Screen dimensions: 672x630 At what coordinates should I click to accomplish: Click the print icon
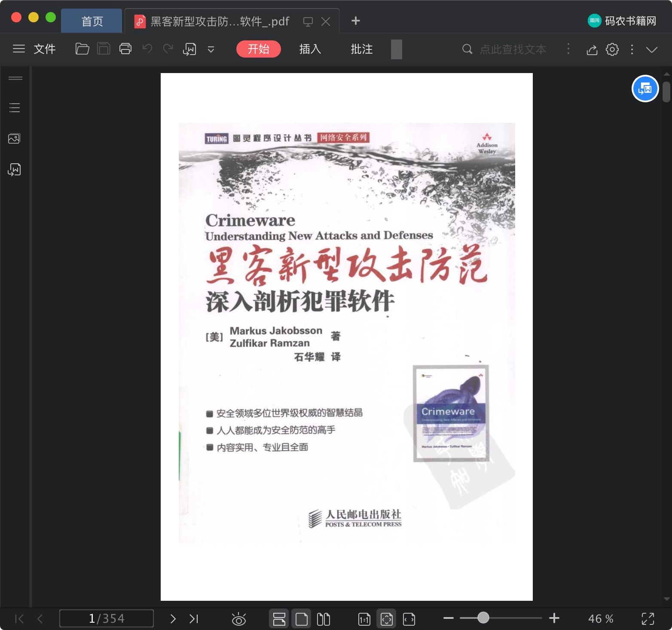[125, 49]
